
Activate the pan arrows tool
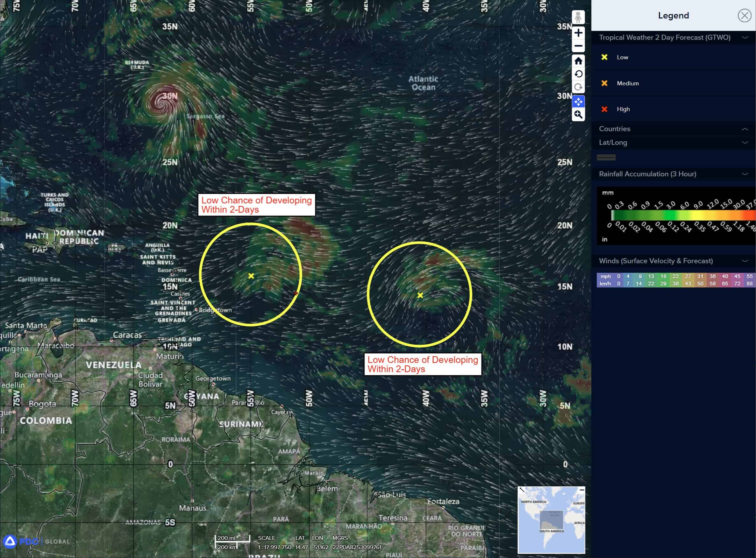click(x=578, y=102)
